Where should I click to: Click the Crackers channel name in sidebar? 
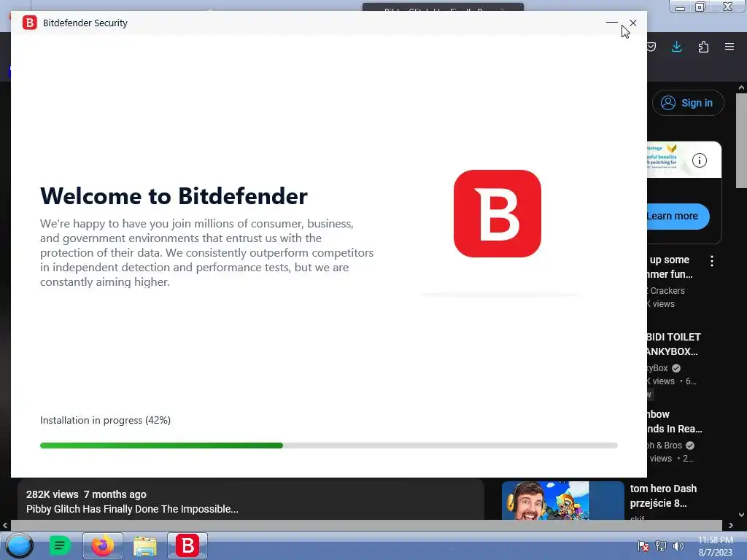[x=667, y=290]
